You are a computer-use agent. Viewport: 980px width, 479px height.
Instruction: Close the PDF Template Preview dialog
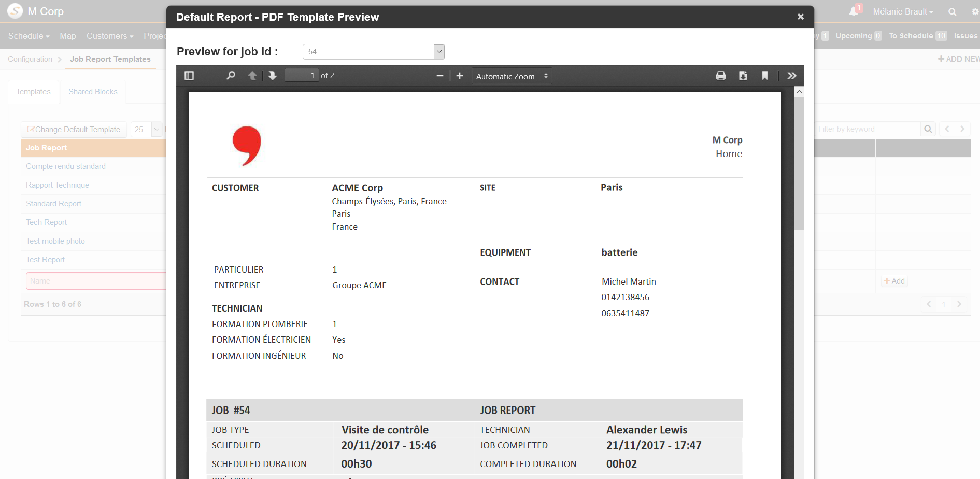(801, 17)
